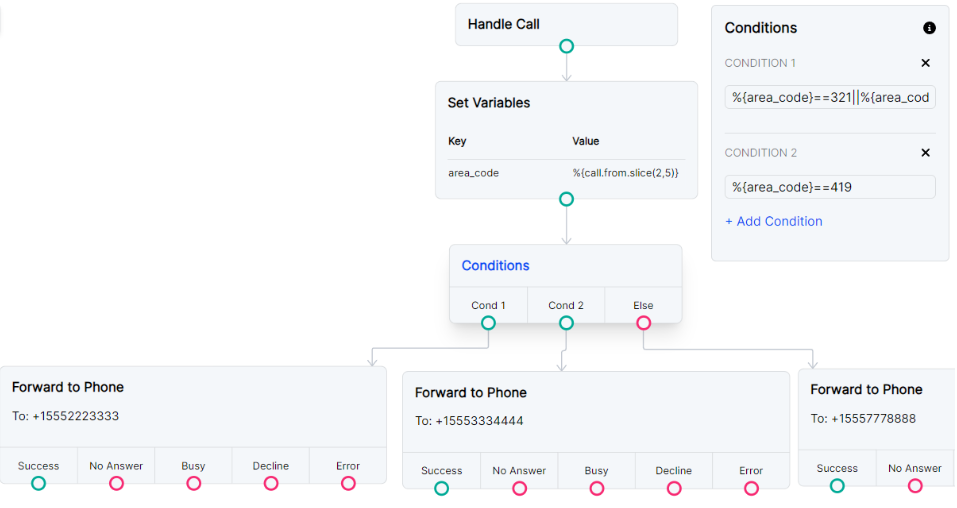Click Decline port of +15553334444 forward node

674,488
